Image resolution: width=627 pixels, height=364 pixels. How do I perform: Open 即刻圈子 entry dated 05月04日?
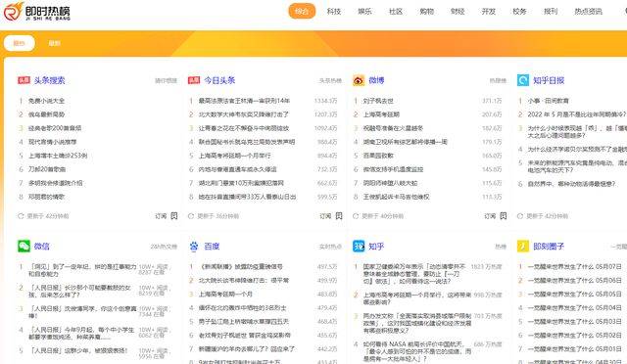[x=575, y=307]
